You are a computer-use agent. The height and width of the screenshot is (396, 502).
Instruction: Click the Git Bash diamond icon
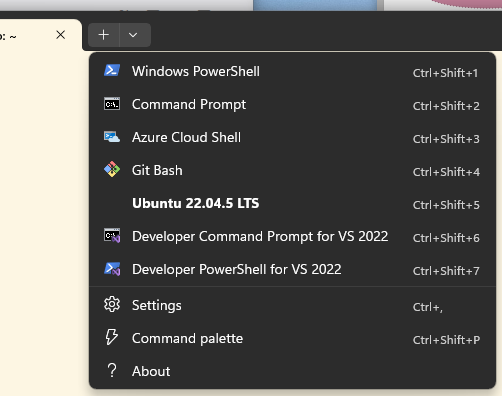click(x=112, y=169)
